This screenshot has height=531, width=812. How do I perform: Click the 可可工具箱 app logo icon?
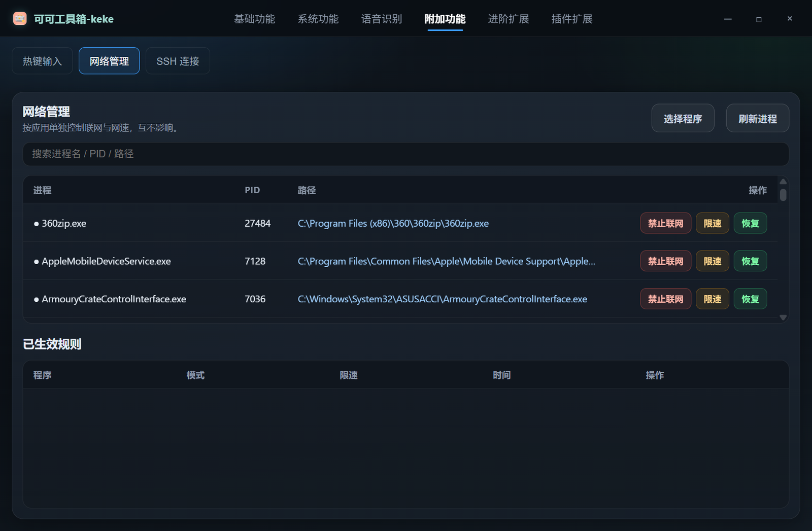coord(20,19)
